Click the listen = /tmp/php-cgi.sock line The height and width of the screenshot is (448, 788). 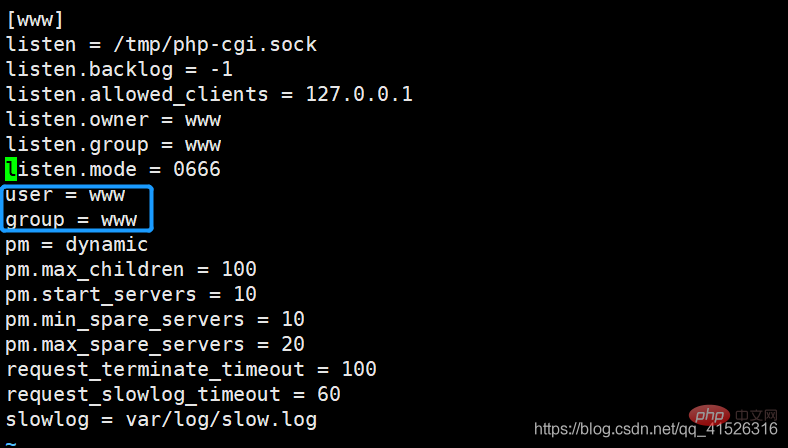[161, 44]
